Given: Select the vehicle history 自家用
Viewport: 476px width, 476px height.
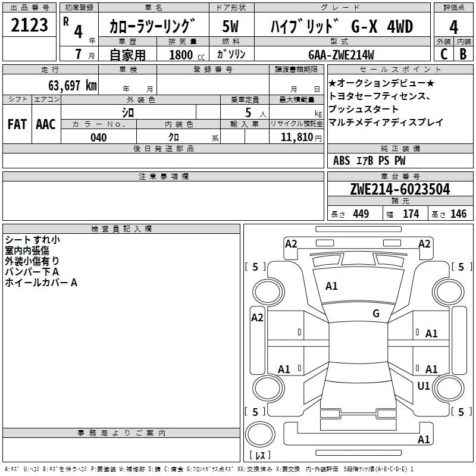Looking at the screenshot, I should coord(127,55).
